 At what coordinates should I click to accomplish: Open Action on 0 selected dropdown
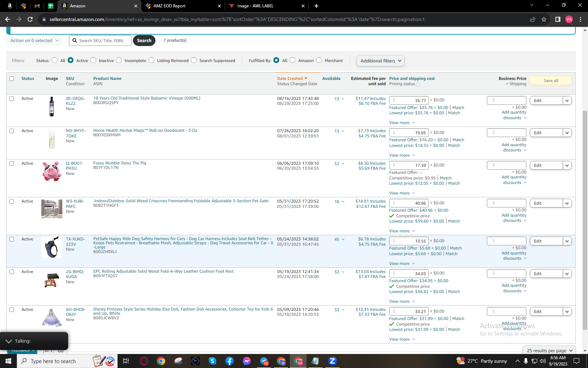coord(34,41)
